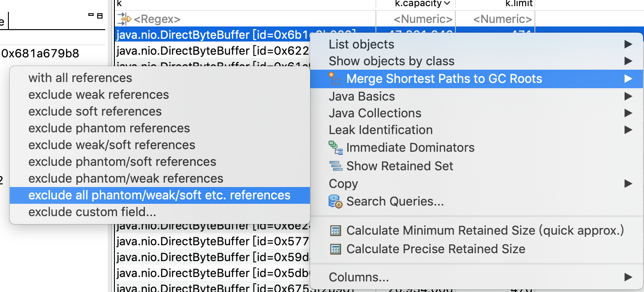Screen dimensions: 644x292
Task: Expand the List objects submenu arrow
Action: [x=628, y=45]
